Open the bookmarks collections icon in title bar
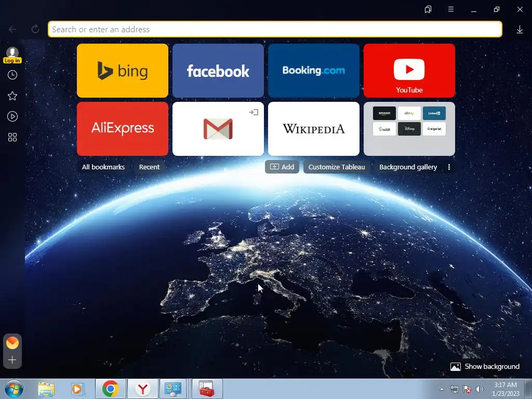Screen dimensions: 532x399 [x=428, y=9]
